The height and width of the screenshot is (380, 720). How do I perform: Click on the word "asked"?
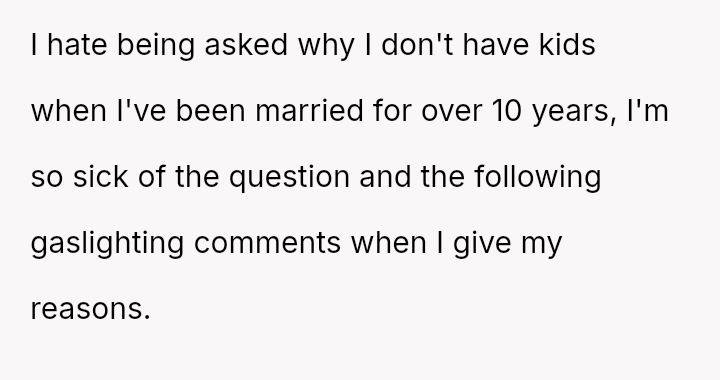(x=246, y=45)
